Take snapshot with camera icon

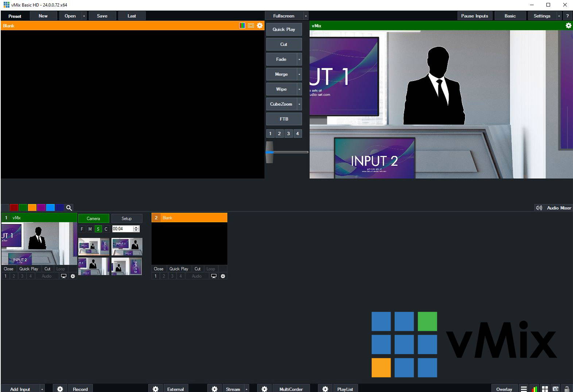pos(555,389)
